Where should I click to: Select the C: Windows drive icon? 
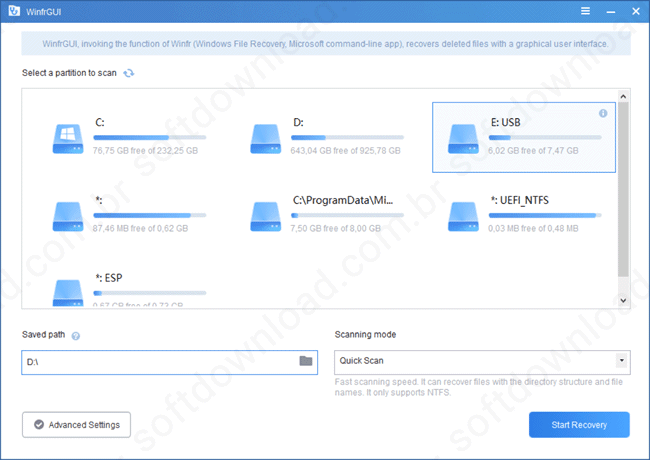click(68, 139)
